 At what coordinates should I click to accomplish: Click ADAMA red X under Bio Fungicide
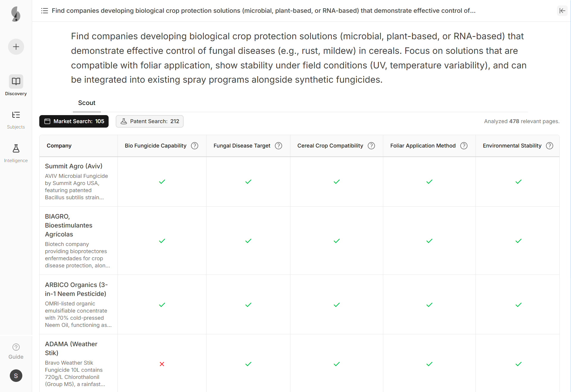click(x=162, y=364)
